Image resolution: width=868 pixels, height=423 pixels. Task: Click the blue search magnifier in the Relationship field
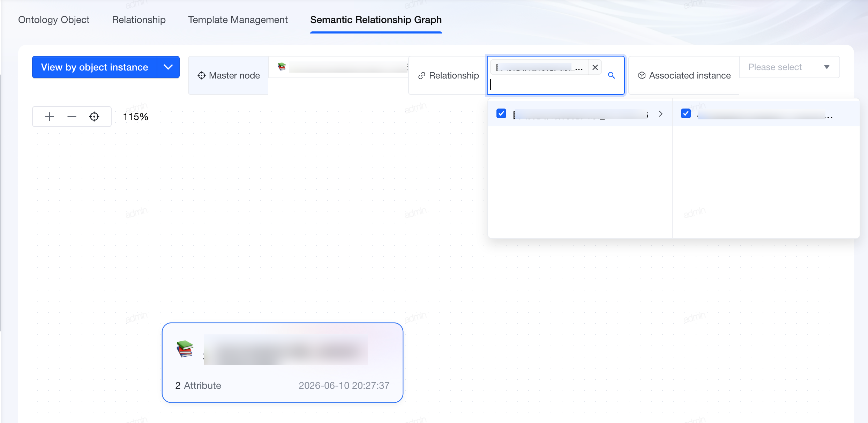click(x=611, y=75)
